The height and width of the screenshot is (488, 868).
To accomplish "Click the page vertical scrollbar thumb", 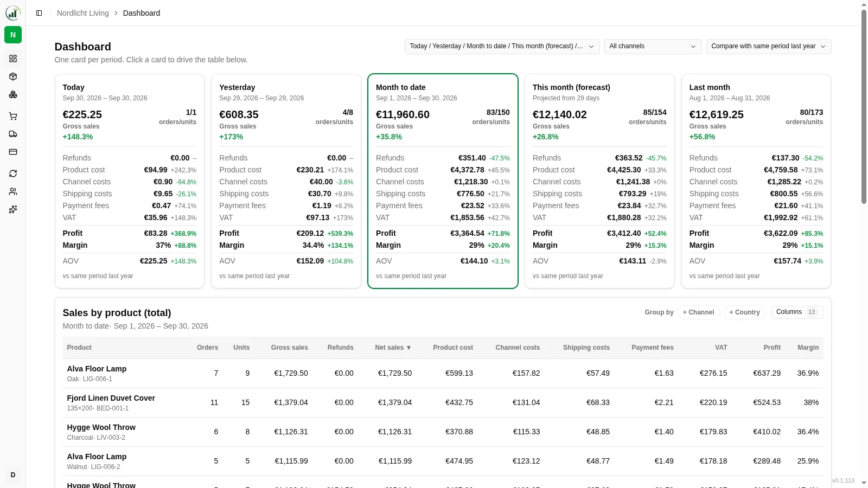I will pos(864,106).
